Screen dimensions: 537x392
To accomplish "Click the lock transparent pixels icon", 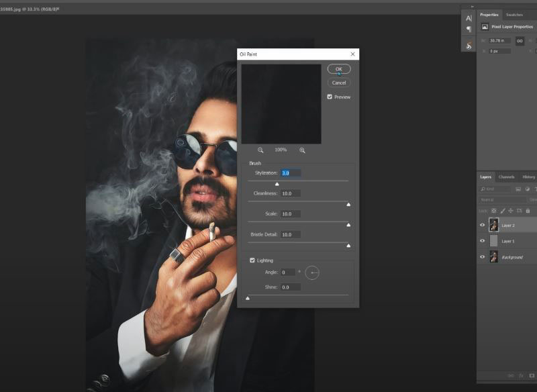I will click(494, 211).
